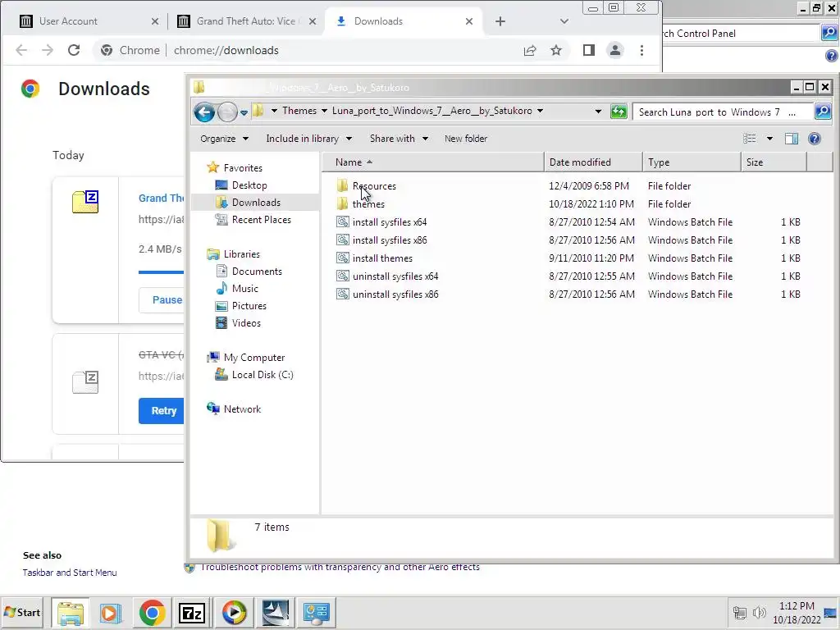
Task: Open the Chrome profile avatar
Action: (615, 50)
